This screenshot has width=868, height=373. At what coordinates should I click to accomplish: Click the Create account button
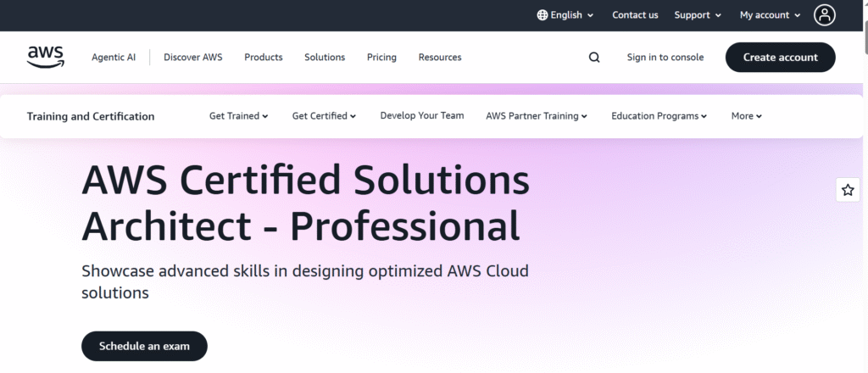click(780, 57)
